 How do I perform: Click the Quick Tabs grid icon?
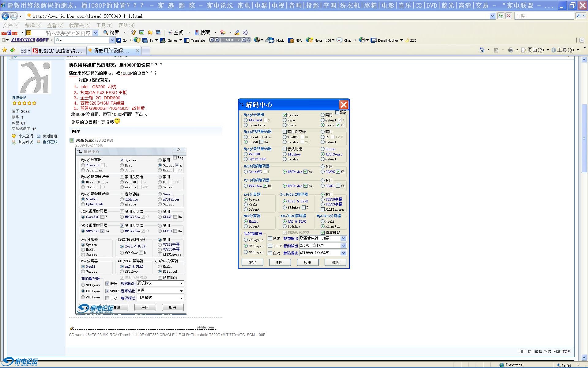[x=23, y=51]
